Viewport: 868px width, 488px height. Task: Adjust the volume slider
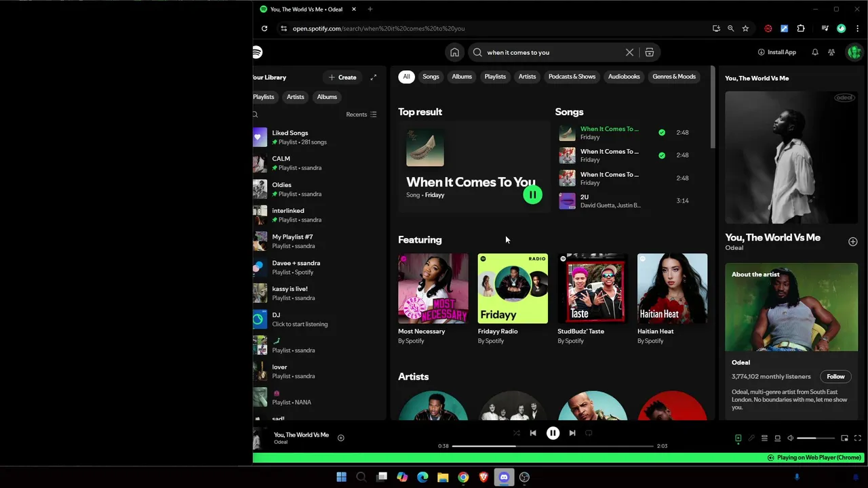816,439
